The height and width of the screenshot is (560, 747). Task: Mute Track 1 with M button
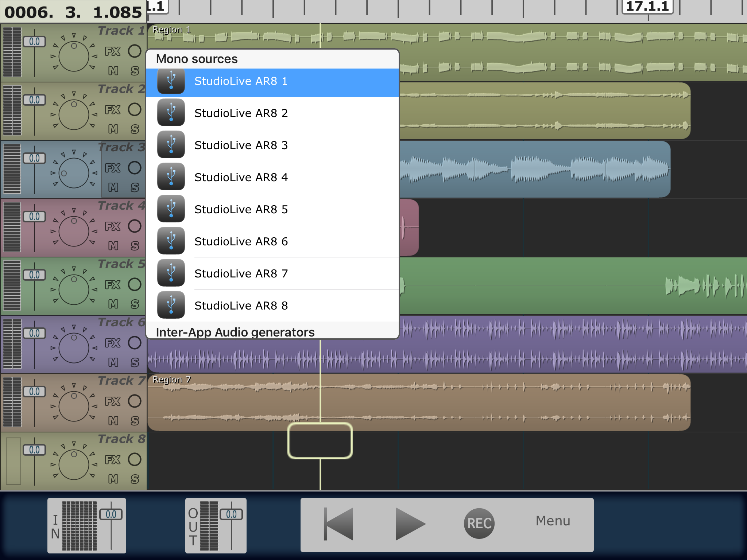[113, 71]
